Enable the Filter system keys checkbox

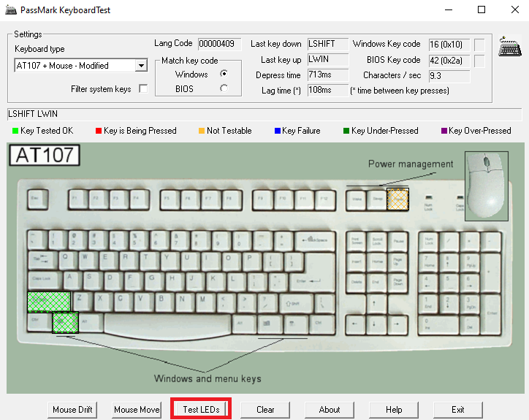143,89
